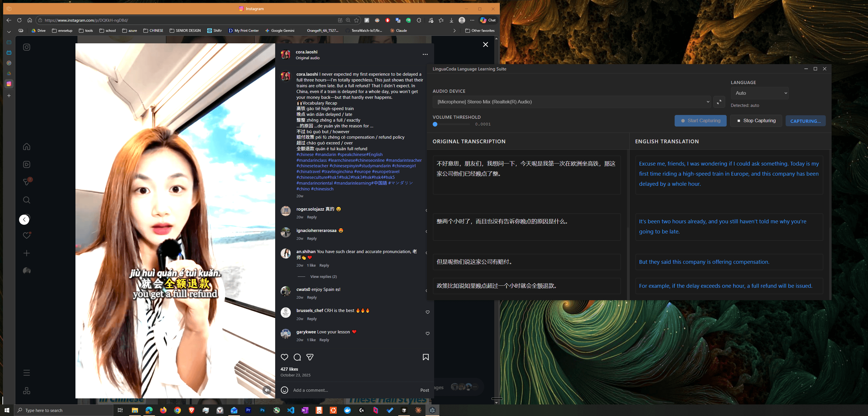
Task: Click Stop Capturing button
Action: click(x=756, y=120)
